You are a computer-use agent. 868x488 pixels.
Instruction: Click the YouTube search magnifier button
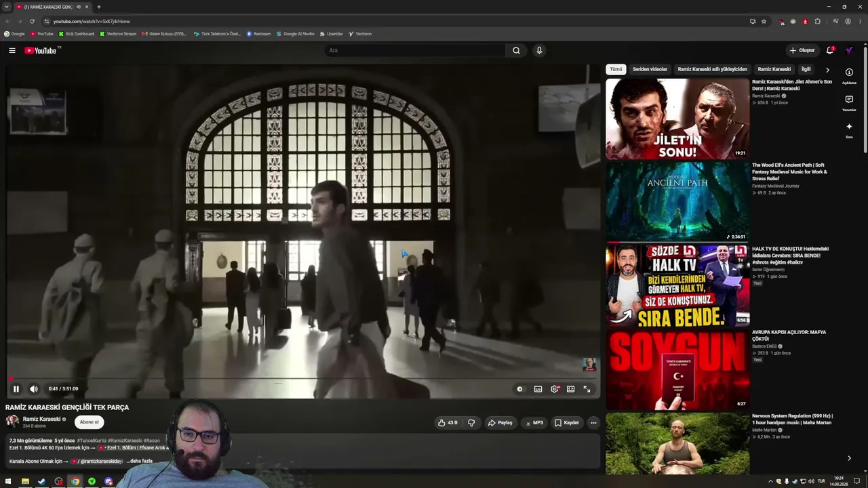516,50
